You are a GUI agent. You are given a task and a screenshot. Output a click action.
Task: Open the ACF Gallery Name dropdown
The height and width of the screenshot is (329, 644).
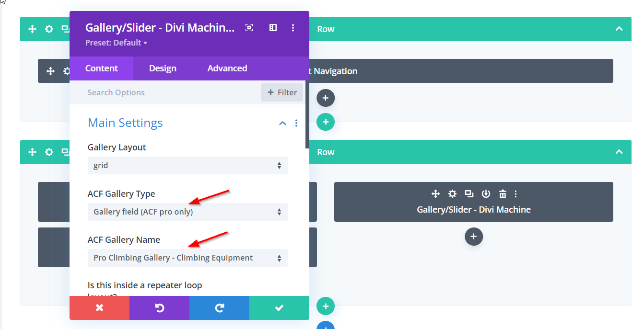point(187,258)
